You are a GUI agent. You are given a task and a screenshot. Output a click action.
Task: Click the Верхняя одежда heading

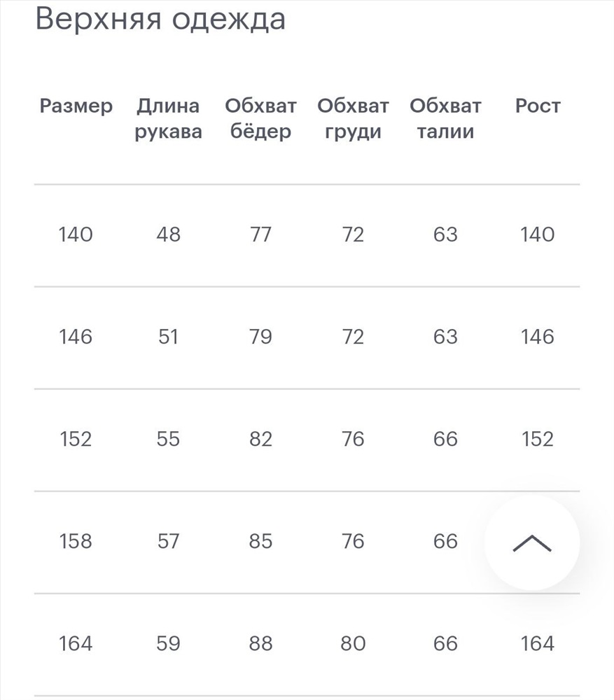[x=160, y=19]
